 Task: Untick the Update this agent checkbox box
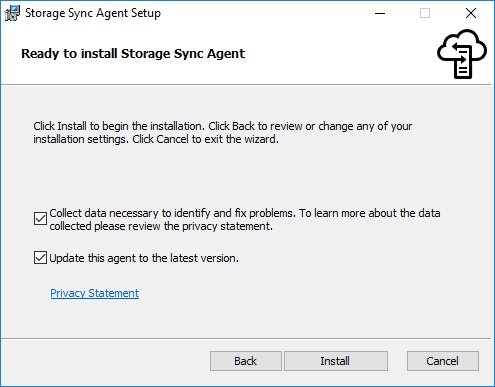pyautogui.click(x=40, y=258)
